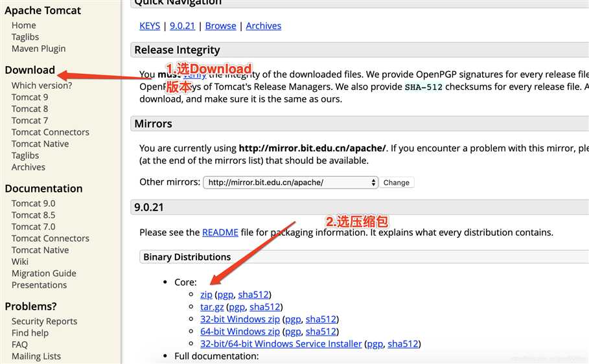The image size is (589, 364).
Task: Click the Change mirror button
Action: click(397, 183)
